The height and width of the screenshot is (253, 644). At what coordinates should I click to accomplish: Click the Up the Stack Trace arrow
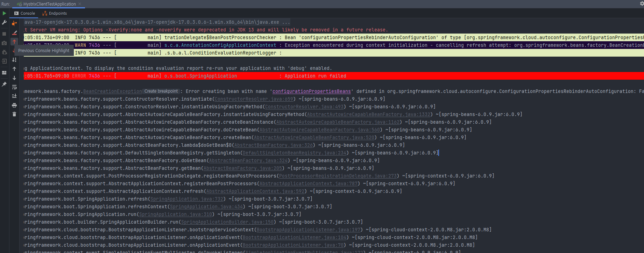pyautogui.click(x=14, y=69)
